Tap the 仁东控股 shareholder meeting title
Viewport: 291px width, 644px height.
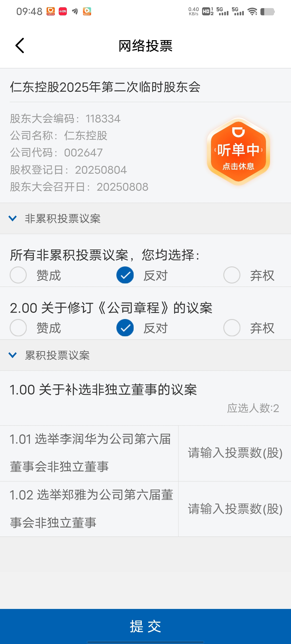(105, 87)
